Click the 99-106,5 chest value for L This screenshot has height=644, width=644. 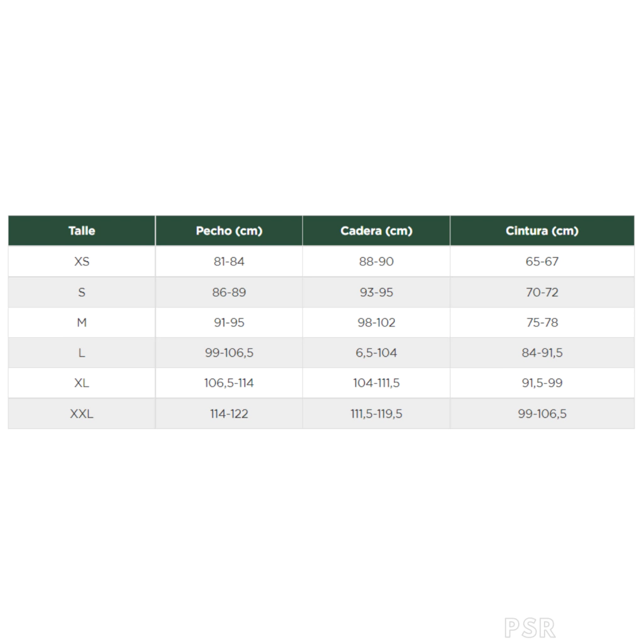coord(229,353)
